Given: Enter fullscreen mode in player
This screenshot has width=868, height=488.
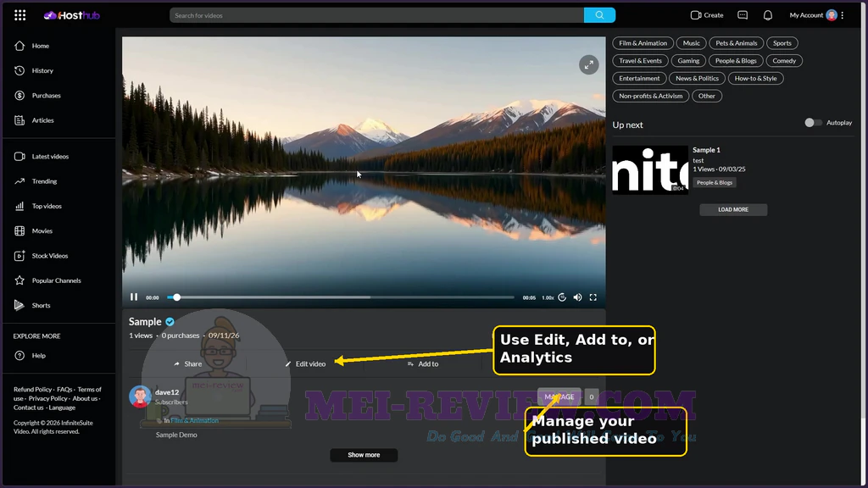Looking at the screenshot, I should tap(593, 297).
